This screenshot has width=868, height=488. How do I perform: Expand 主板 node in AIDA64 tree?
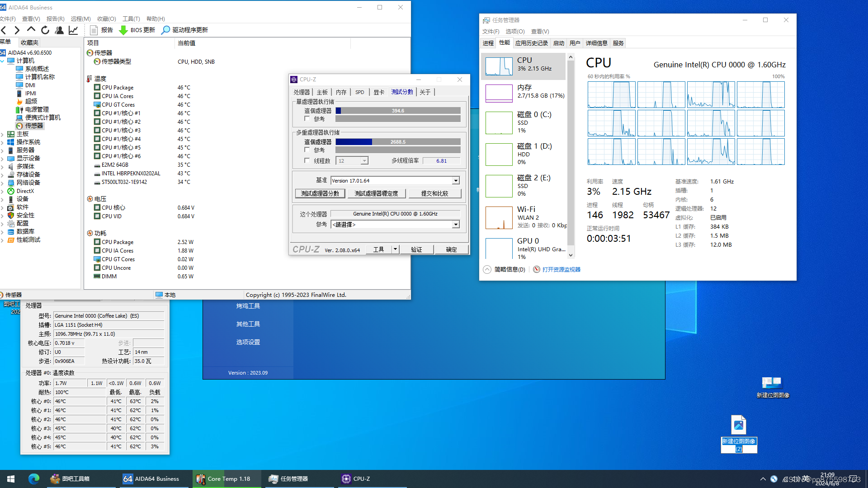(x=3, y=134)
